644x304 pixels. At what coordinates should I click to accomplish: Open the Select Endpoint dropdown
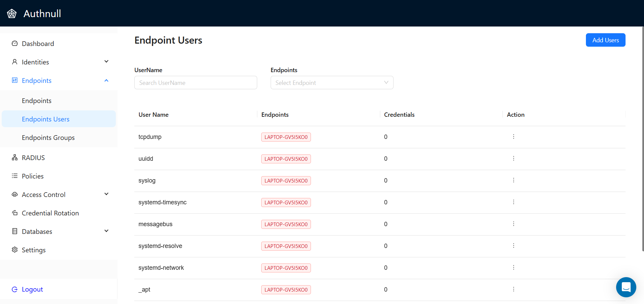tap(331, 83)
